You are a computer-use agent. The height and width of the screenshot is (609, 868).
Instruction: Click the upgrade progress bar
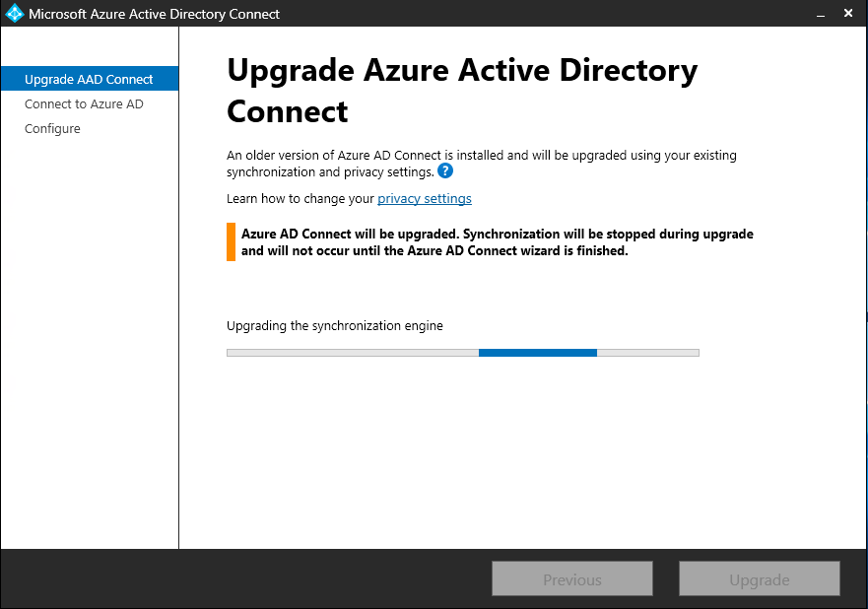pos(463,353)
